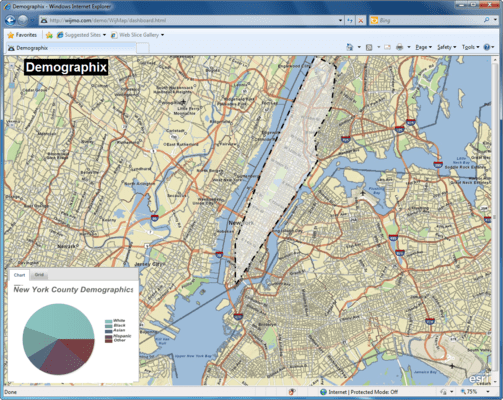
Task: Click the New York County Demographics title
Action: click(73, 289)
